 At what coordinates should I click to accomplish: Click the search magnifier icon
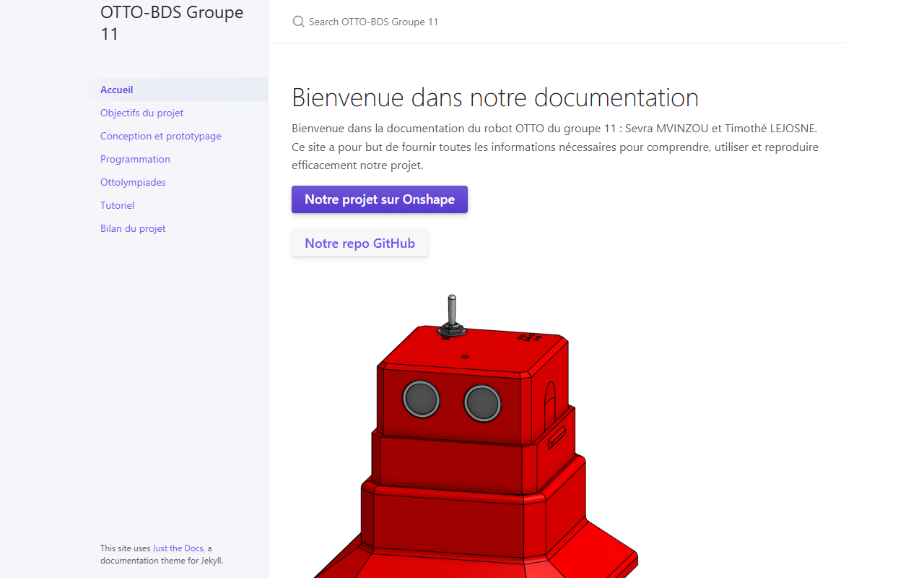[298, 22]
